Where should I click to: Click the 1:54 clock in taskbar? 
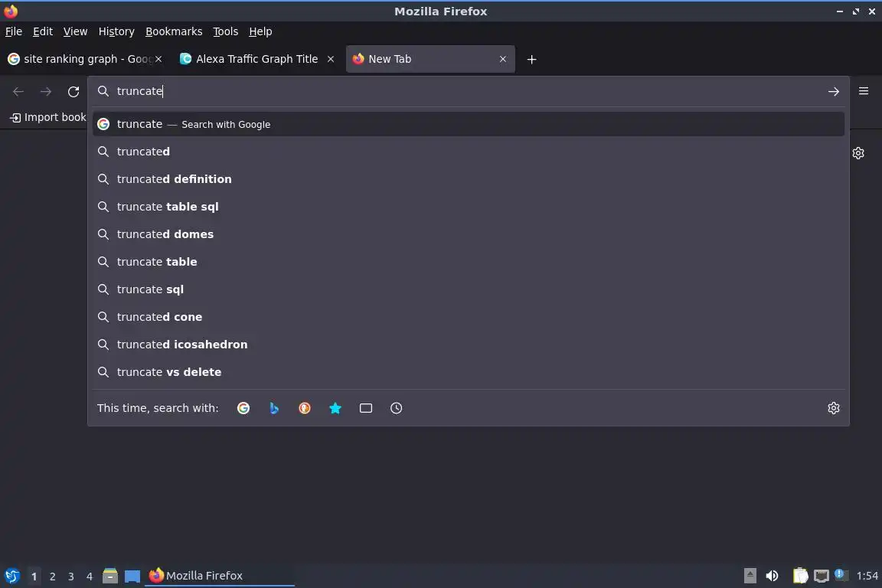coord(867,576)
